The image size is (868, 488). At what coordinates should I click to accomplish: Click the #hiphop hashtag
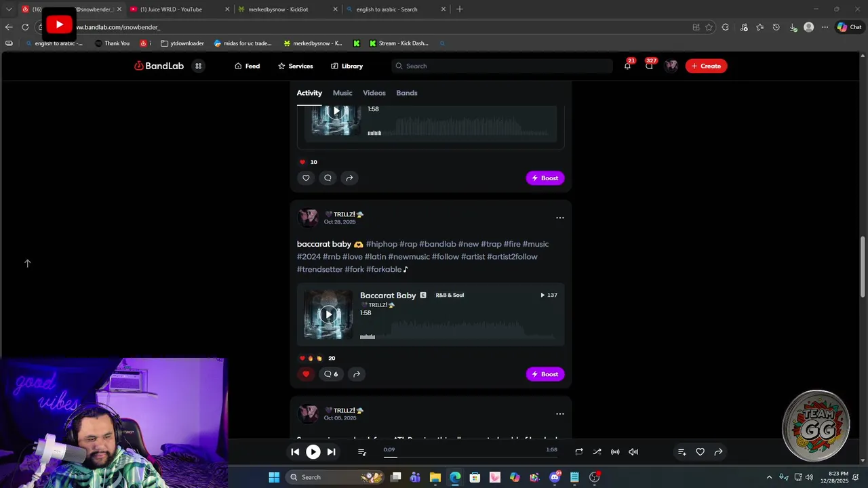pos(382,244)
